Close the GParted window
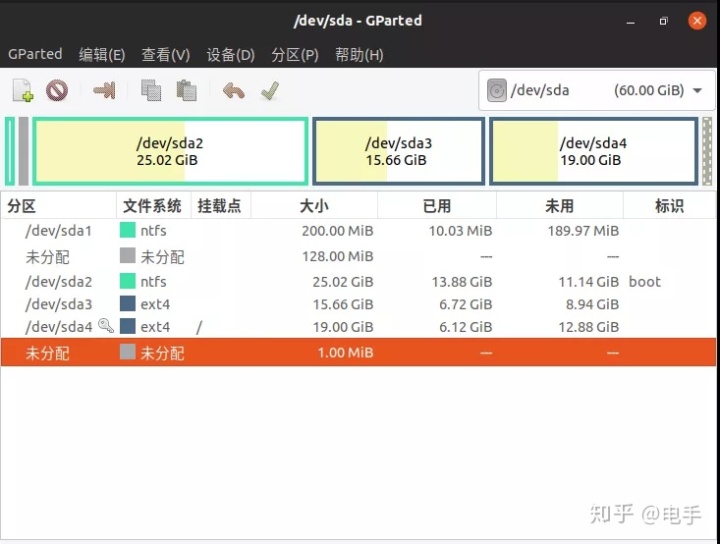Image resolution: width=720 pixels, height=544 pixels. click(697, 21)
